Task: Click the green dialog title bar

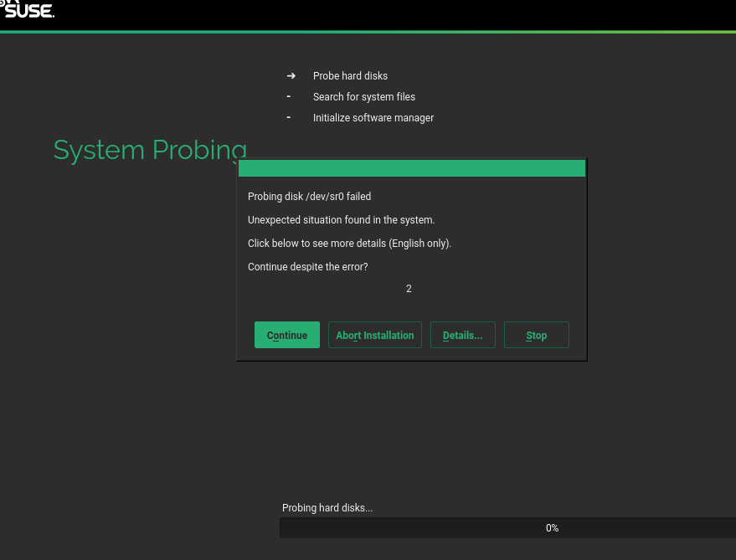Action: pyautogui.click(x=411, y=168)
